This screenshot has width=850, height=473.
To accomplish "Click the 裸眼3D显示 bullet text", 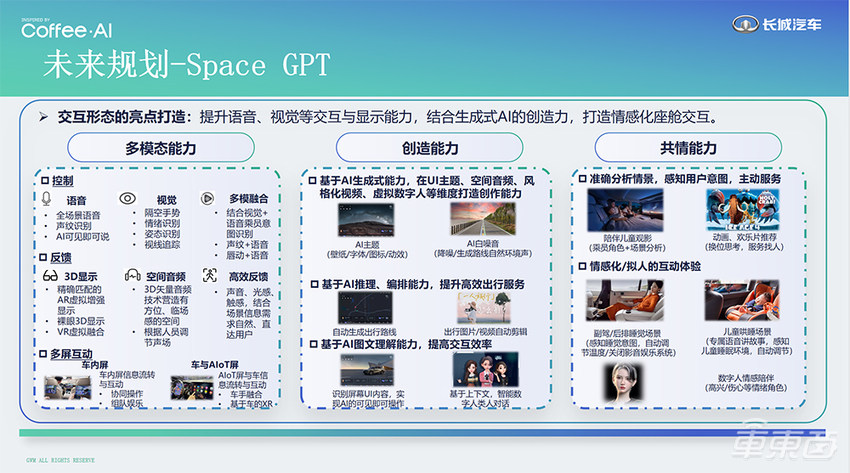I will pyautogui.click(x=81, y=321).
